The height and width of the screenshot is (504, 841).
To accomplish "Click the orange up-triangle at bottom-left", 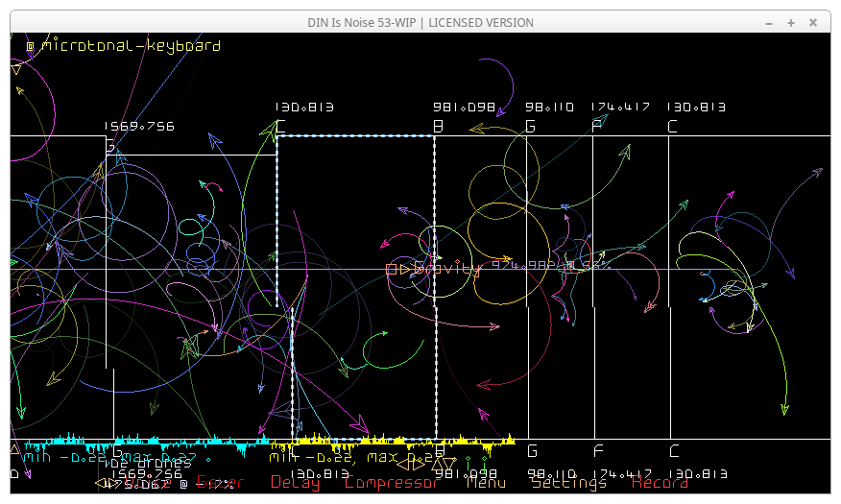I will 14,449.
